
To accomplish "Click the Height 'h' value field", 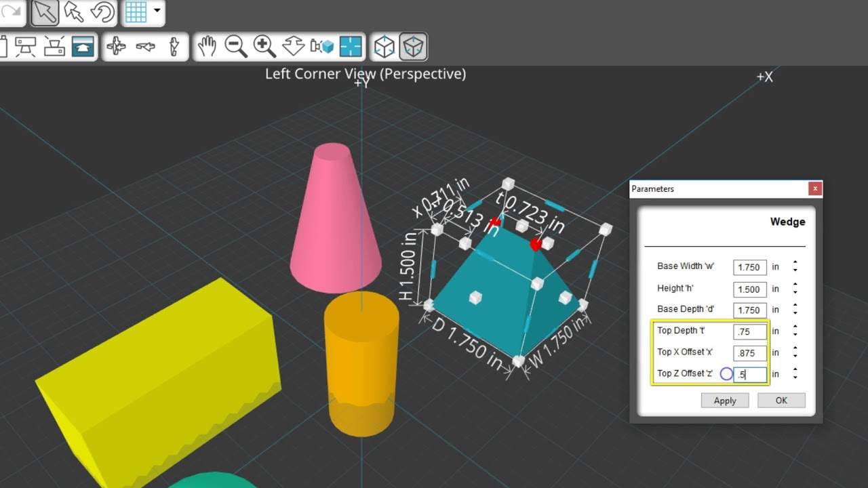I will [x=750, y=289].
